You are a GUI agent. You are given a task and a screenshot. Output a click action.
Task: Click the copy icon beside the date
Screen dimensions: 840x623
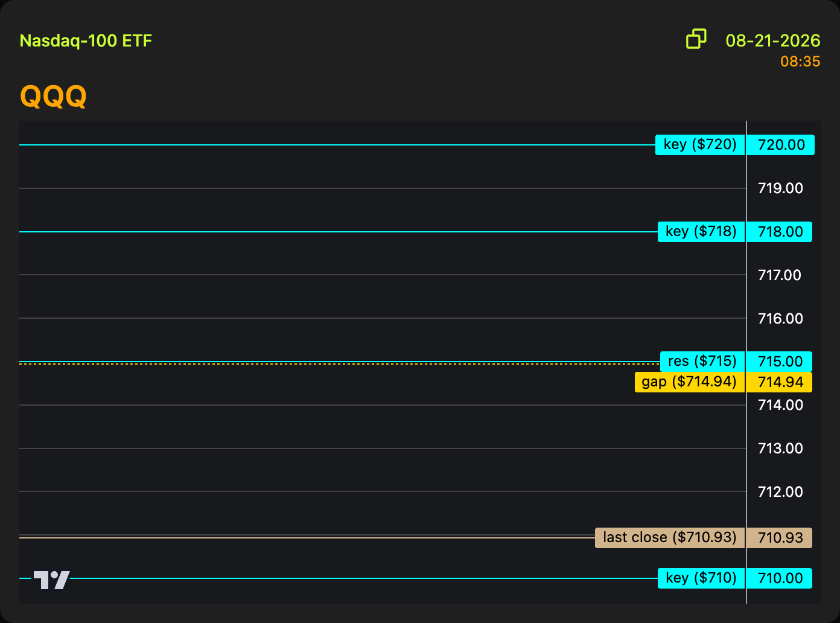pos(696,39)
